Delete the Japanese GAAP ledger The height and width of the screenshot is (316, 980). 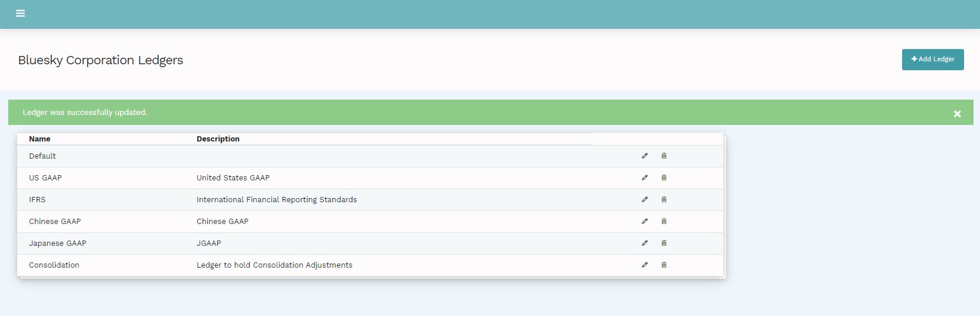[664, 243]
